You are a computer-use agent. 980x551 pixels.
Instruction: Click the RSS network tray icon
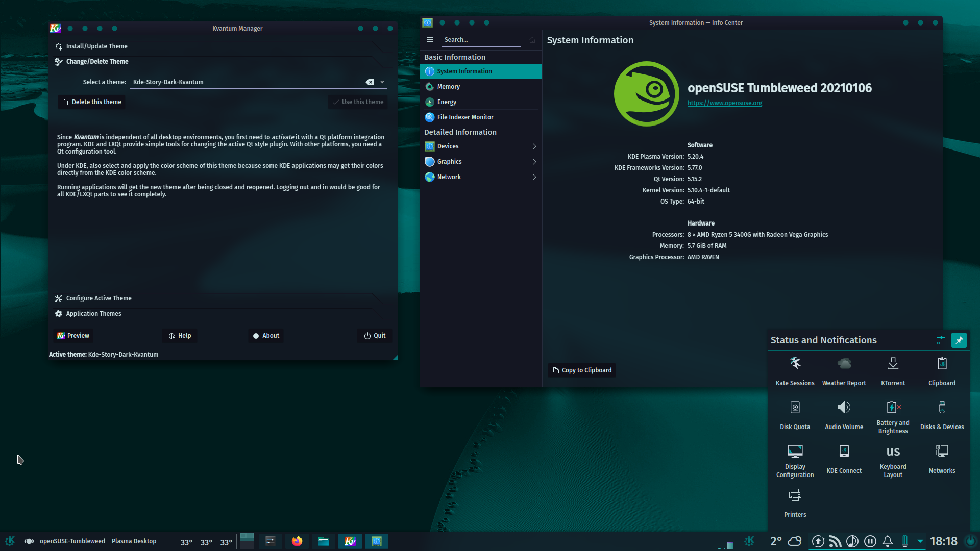click(835, 541)
